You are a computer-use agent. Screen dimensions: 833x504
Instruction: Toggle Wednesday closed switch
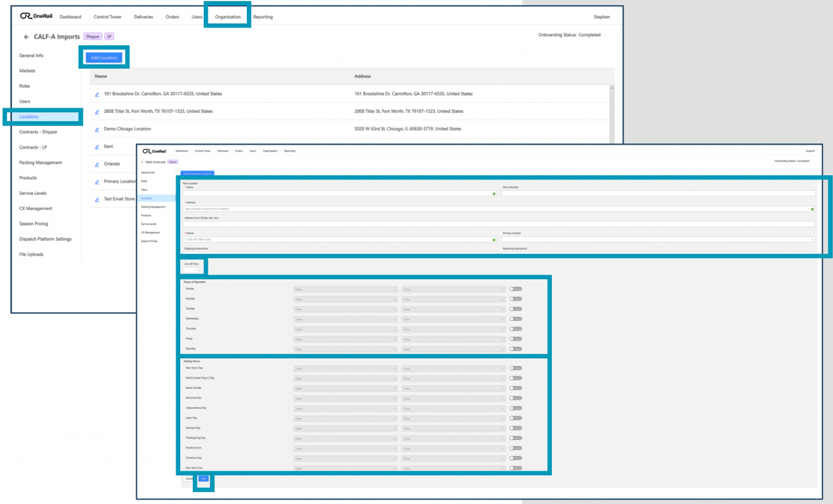tap(515, 319)
